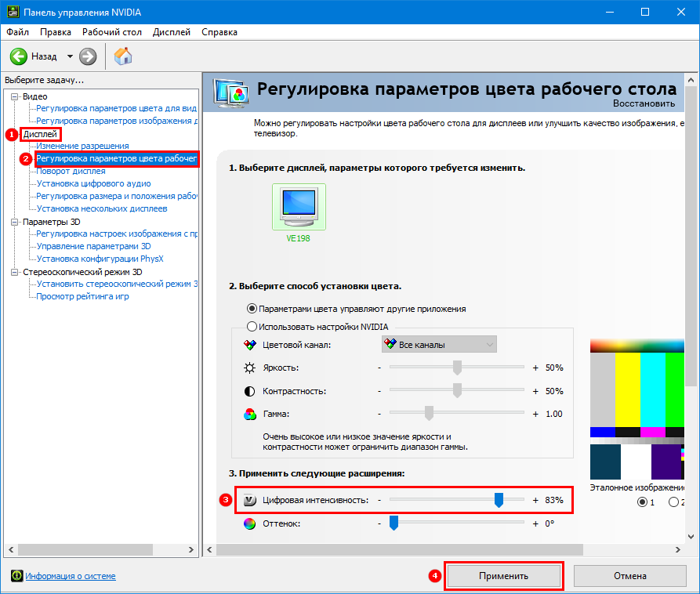Screen dimensions: 700x594
Task: Click the 'Применить' button
Action: coord(503,576)
